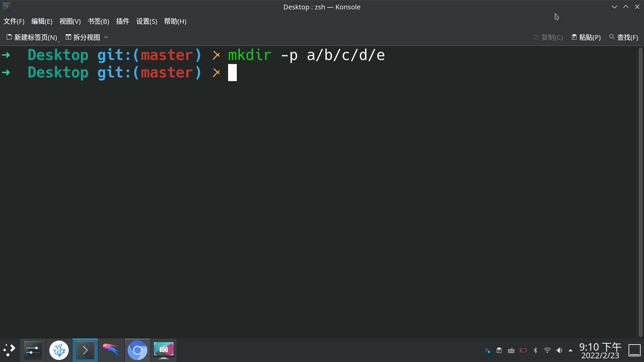Expand hidden system tray icons arrow
Image resolution: width=644 pixels, height=362 pixels.
tap(571, 351)
